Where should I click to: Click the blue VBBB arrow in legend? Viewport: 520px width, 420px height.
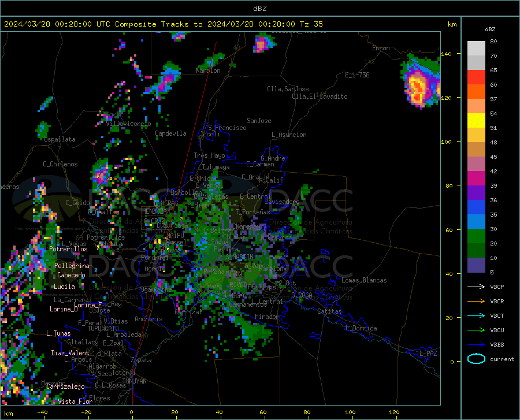[x=476, y=345]
